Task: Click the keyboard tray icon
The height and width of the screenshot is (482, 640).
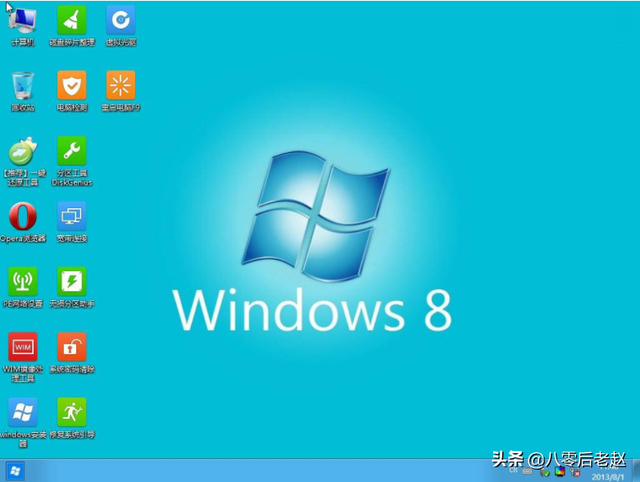Action: coord(527,472)
